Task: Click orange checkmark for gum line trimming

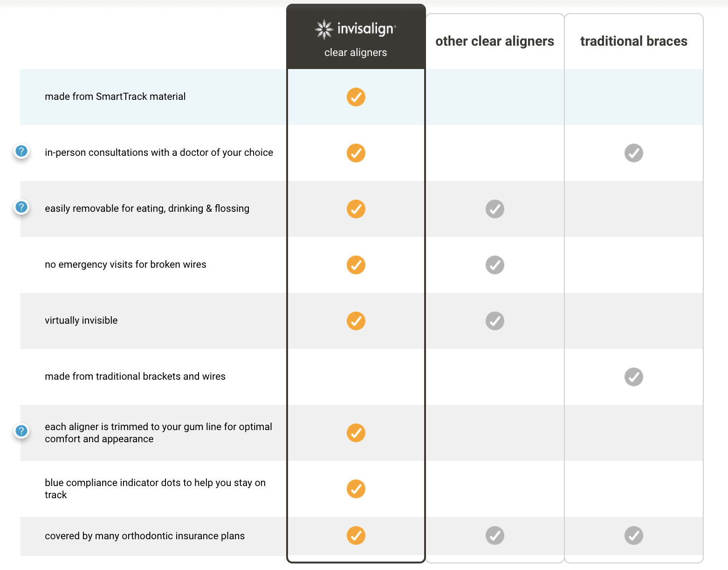Action: (x=356, y=433)
